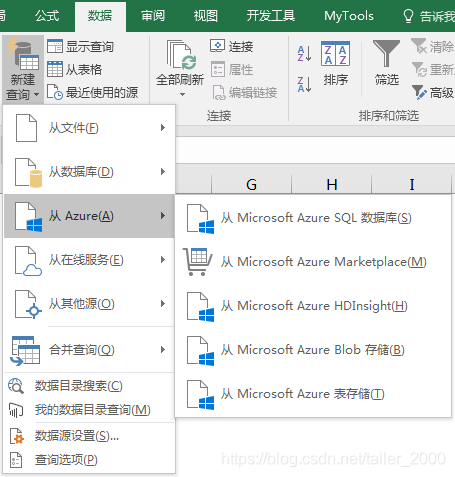Click the 合并查询 tables icon
The height and width of the screenshot is (477, 455).
[x=25, y=351]
